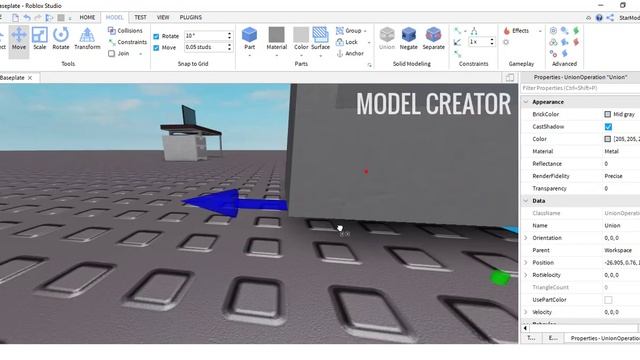Click the constraint scale 1x field
Image resolution: width=640 pixels, height=360 pixels.
478,42
